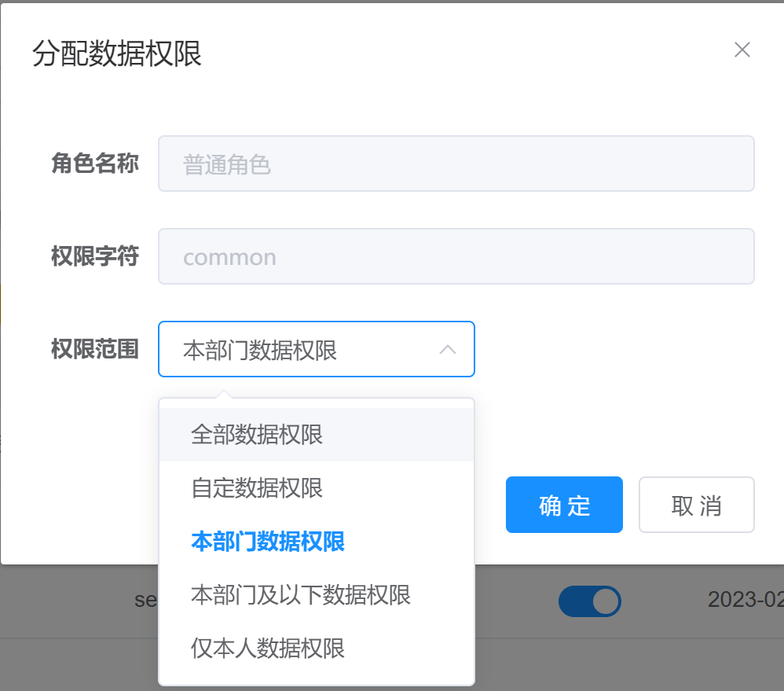Choose 本部门数据权限 highlighted option
784x691 pixels.
point(316,542)
